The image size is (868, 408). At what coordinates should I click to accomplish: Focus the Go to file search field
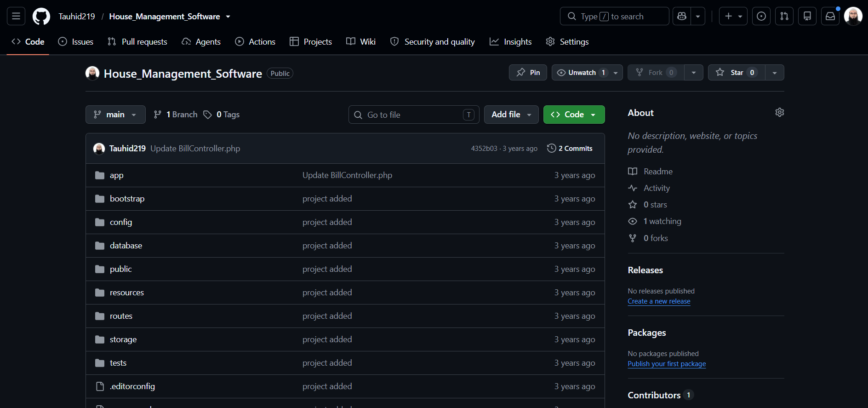click(414, 115)
